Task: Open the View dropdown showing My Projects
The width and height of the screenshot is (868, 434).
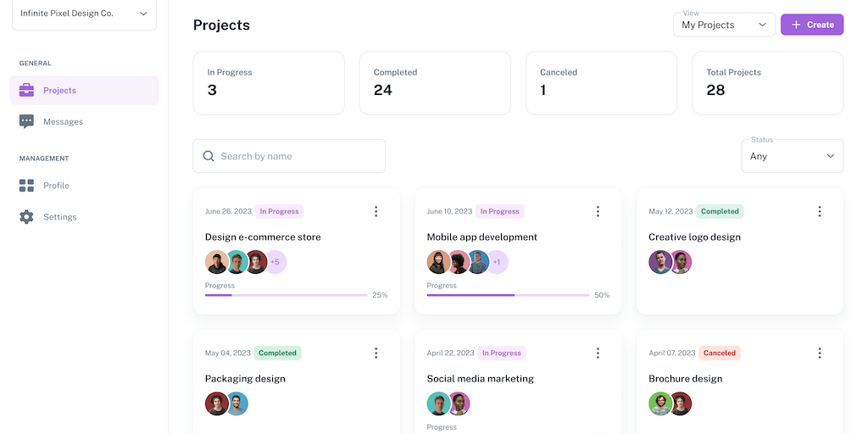Action: 724,25
